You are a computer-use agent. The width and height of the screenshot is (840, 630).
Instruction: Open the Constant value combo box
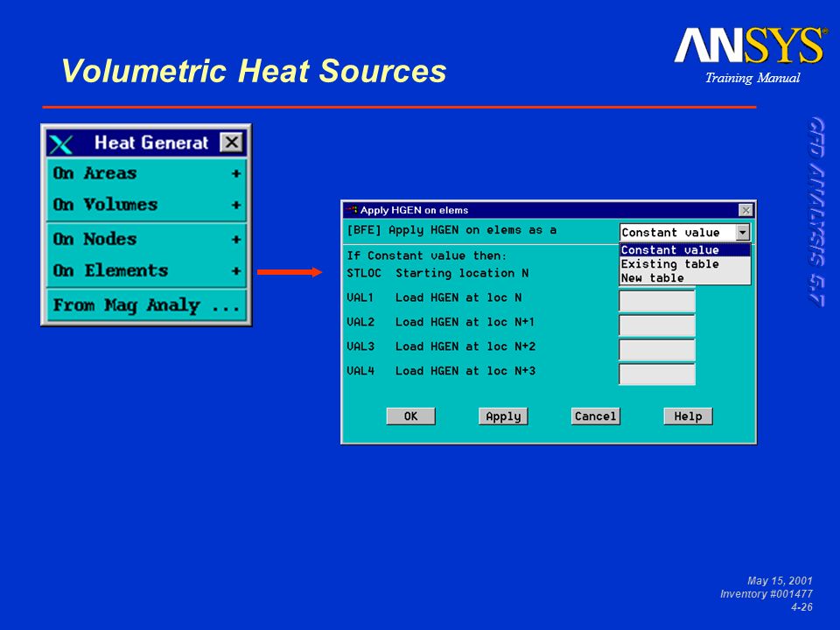click(684, 233)
